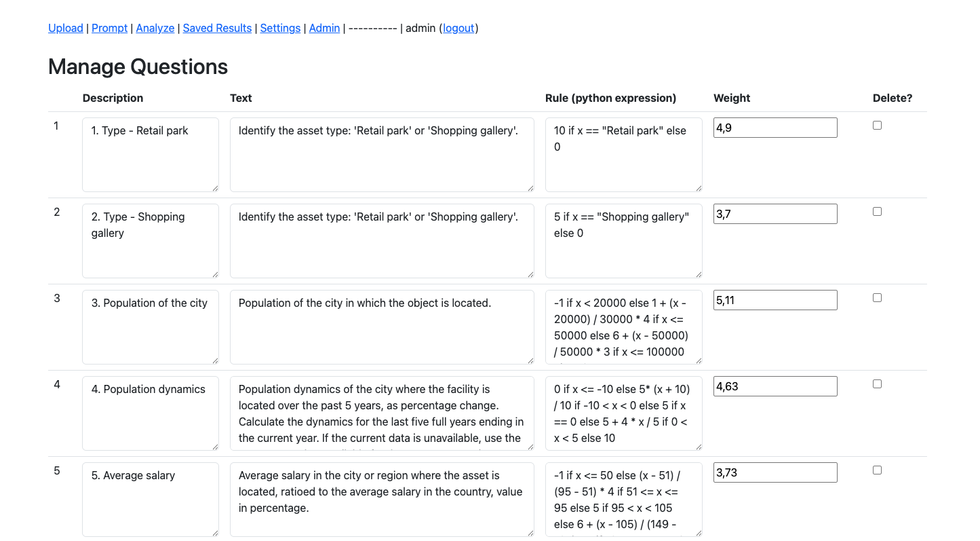This screenshot has height=541, width=980.
Task: Click the weight input containing 5,11
Action: [x=775, y=300]
